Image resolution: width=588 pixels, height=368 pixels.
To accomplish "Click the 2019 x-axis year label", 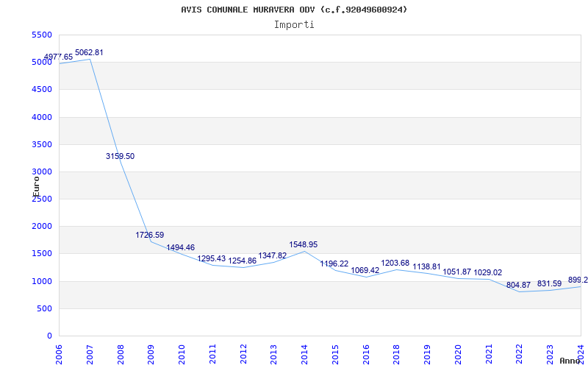I will [x=428, y=354].
